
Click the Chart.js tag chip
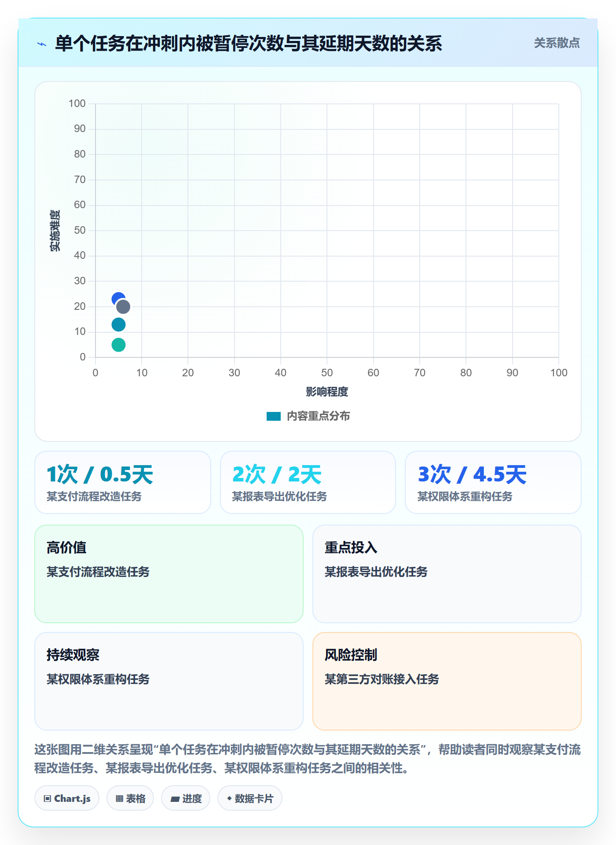(x=67, y=798)
